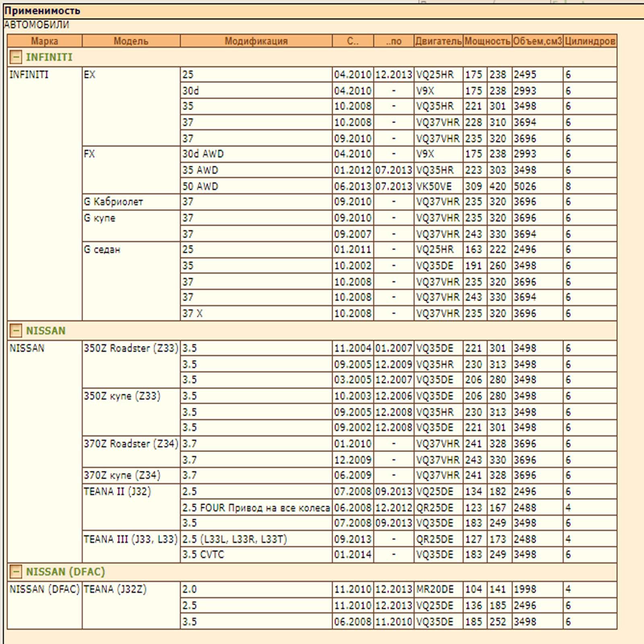Click the 10.2003 start date cell
The height and width of the screenshot is (644, 644).
[x=353, y=396]
